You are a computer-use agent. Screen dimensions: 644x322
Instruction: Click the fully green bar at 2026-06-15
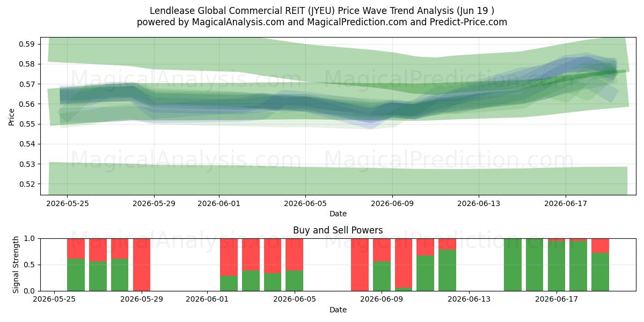pyautogui.click(x=513, y=265)
